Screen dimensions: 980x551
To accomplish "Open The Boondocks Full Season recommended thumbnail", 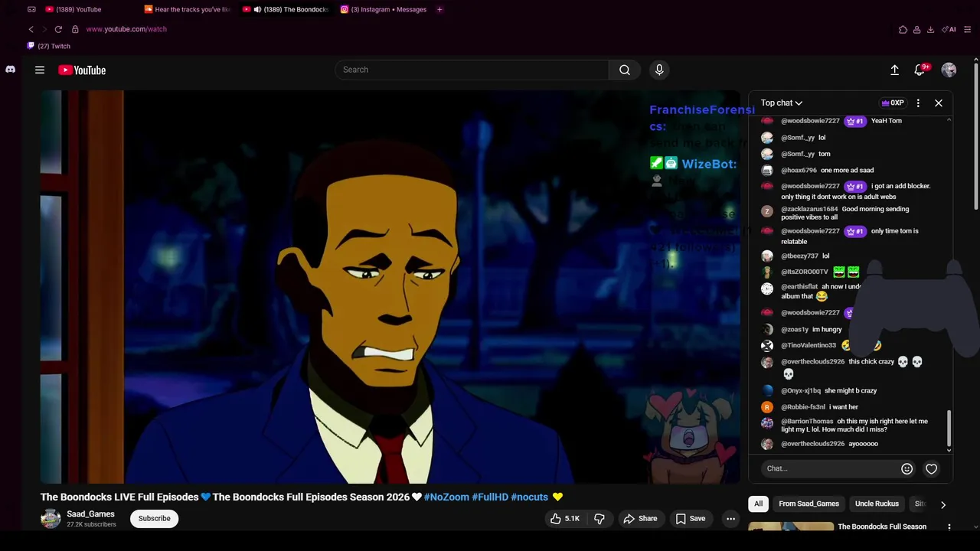I will (x=791, y=527).
